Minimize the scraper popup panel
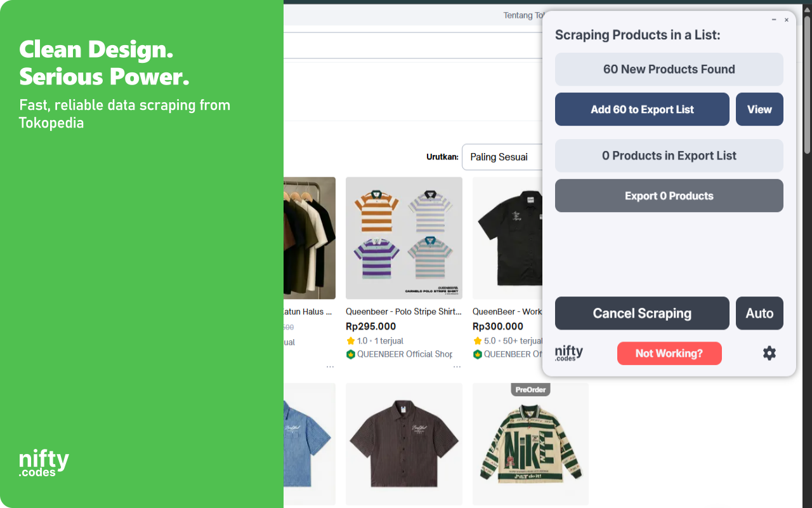Screen dimensions: 812x508 point(774,20)
